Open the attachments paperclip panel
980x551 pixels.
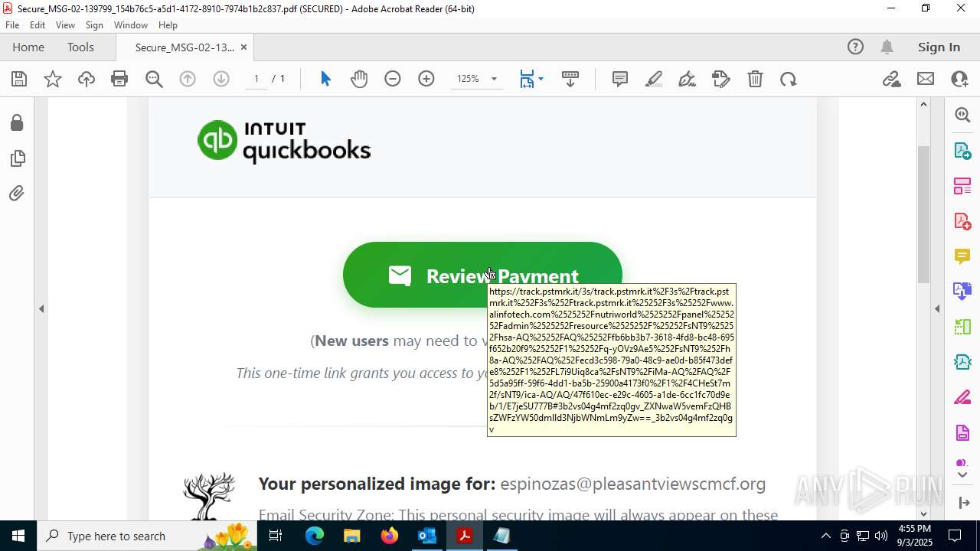tap(17, 194)
